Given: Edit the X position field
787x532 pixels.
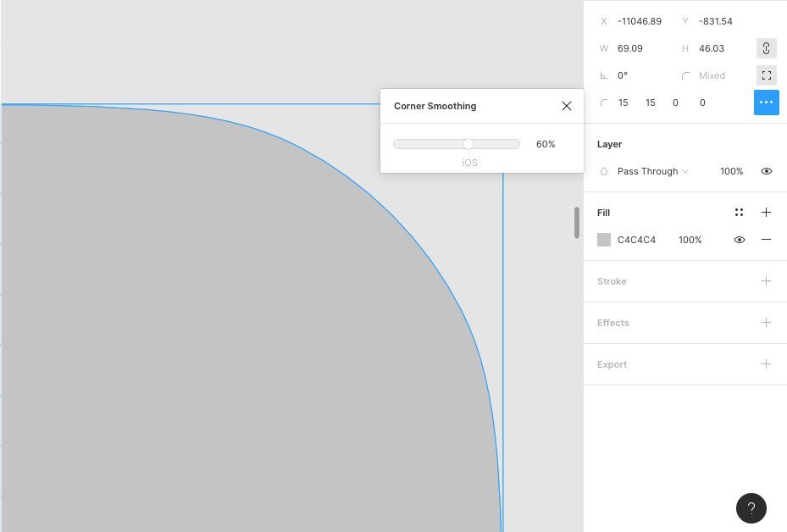Looking at the screenshot, I should coord(639,21).
